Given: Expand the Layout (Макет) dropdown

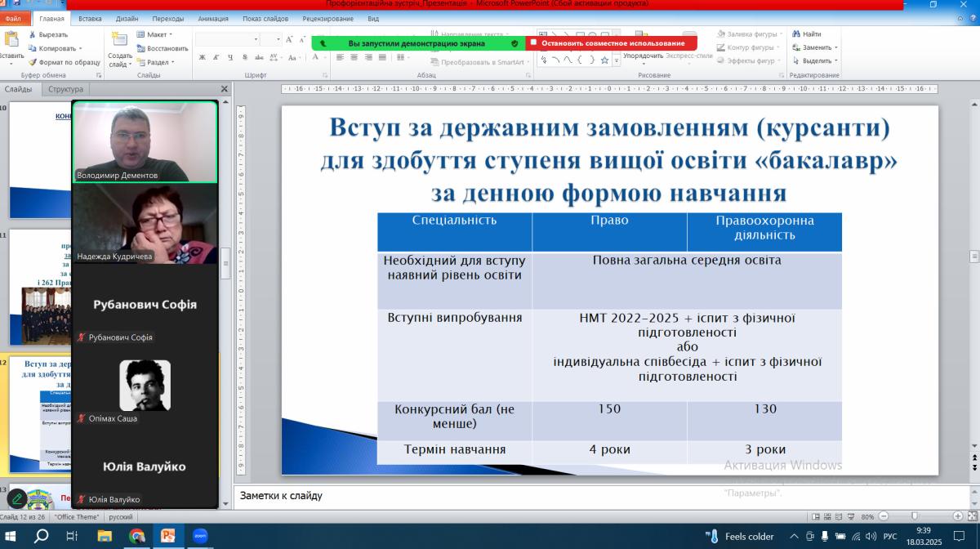Looking at the screenshot, I should [156, 35].
